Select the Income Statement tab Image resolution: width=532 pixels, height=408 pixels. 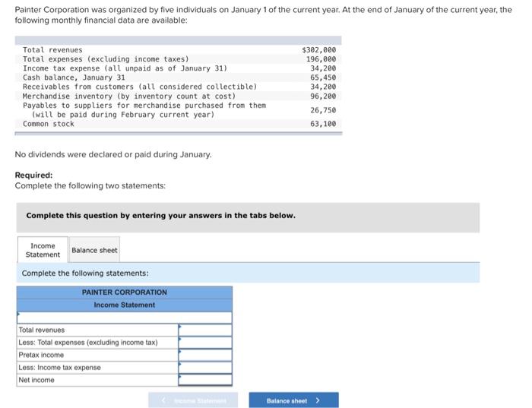pos(43,250)
